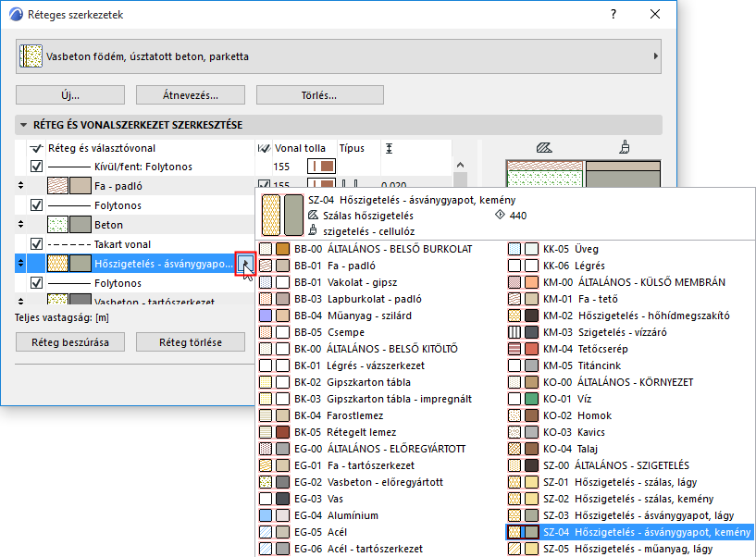The height and width of the screenshot is (557, 756).
Task: Open the composite selector dropdown arrow
Action: click(x=655, y=56)
